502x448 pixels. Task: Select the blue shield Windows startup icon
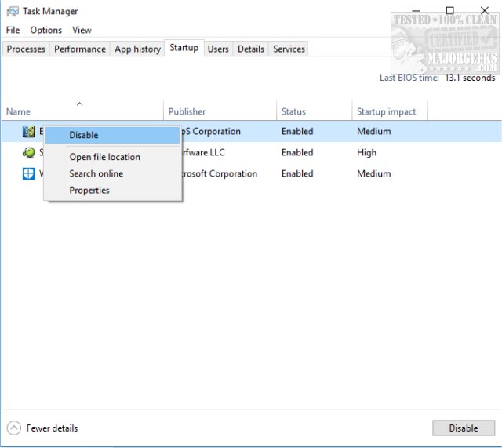[28, 173]
